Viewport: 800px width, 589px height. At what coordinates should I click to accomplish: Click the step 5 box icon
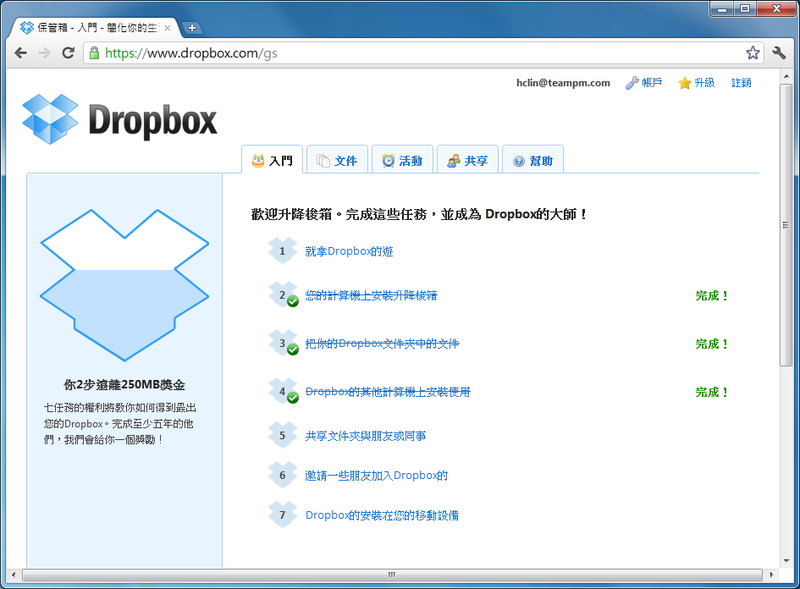point(283,435)
